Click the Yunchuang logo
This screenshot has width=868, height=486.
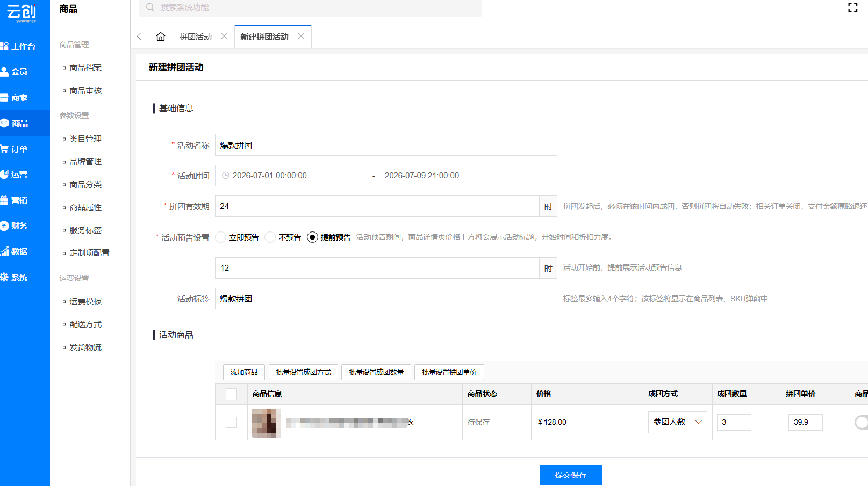click(x=21, y=13)
